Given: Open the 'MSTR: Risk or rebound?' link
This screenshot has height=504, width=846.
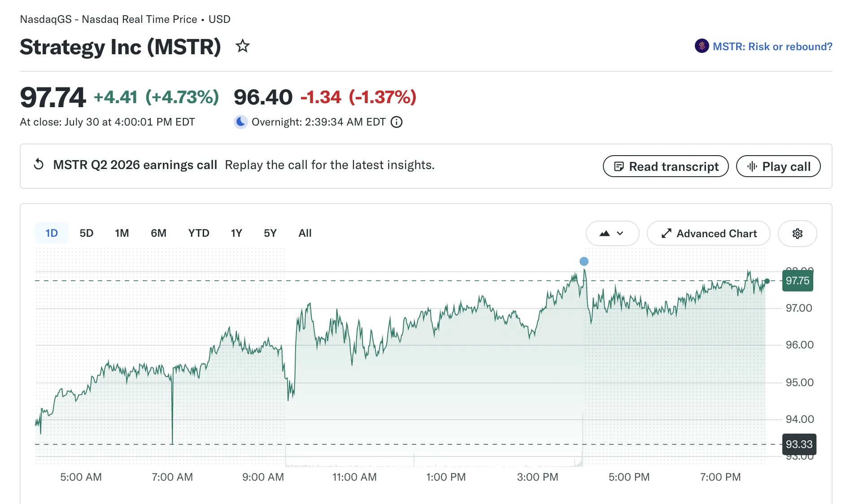Looking at the screenshot, I should (x=772, y=46).
